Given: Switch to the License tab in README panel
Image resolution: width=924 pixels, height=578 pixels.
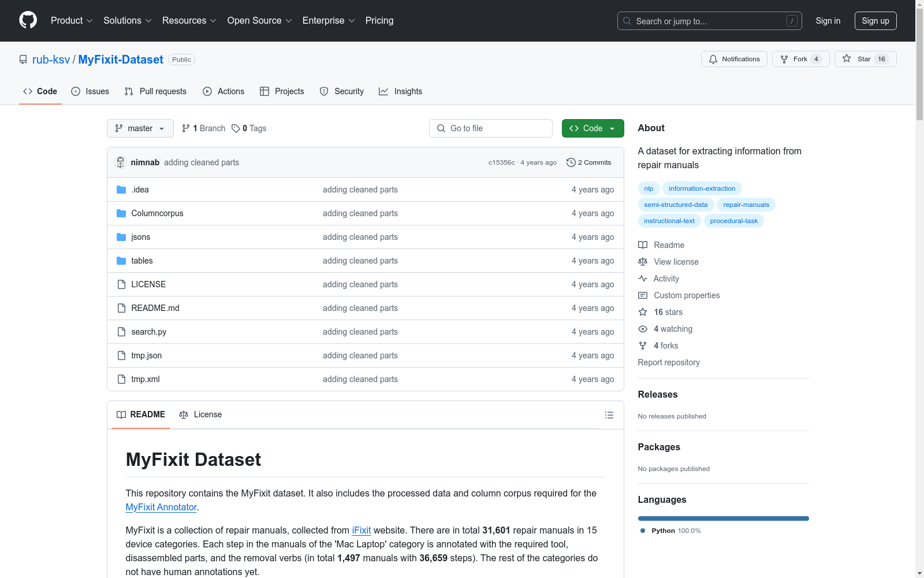Looking at the screenshot, I should pos(200,414).
